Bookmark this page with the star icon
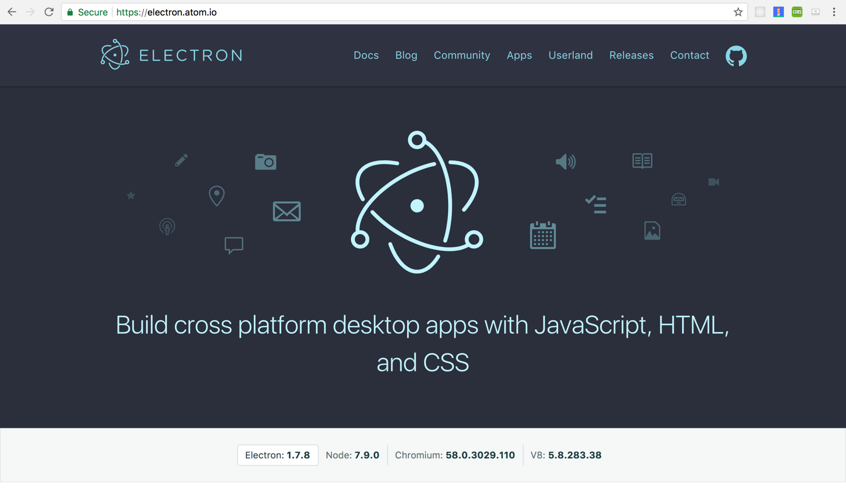The width and height of the screenshot is (846, 504). [x=738, y=12]
